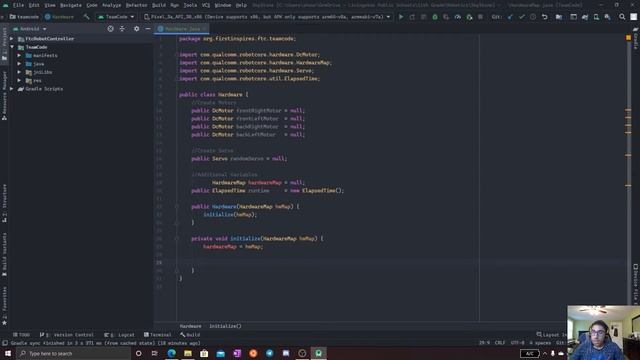The image size is (640, 360).
Task: Open the TeamCode run configuration dropdown
Action: point(116,17)
